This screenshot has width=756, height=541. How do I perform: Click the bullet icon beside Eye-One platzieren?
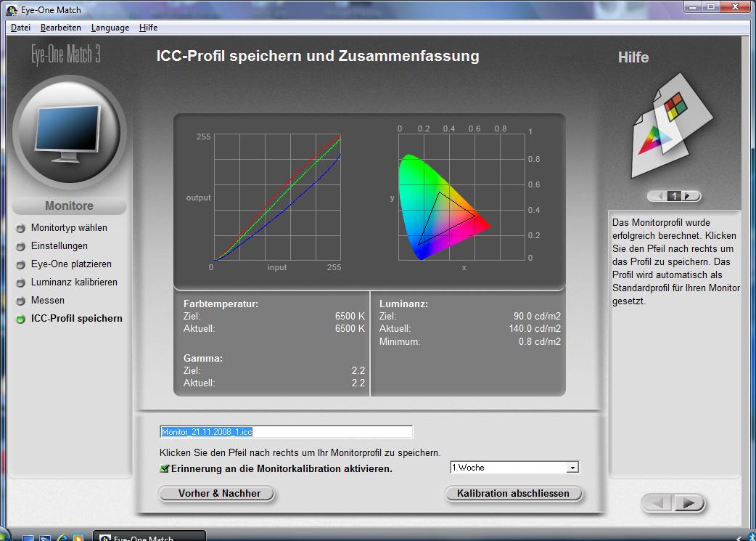pos(20,264)
